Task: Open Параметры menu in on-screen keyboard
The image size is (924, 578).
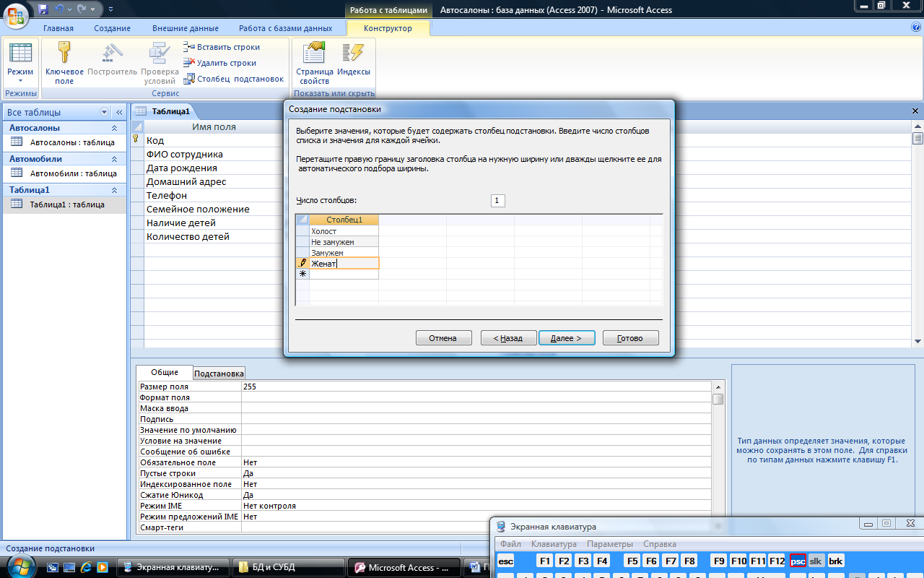Action: click(x=610, y=544)
